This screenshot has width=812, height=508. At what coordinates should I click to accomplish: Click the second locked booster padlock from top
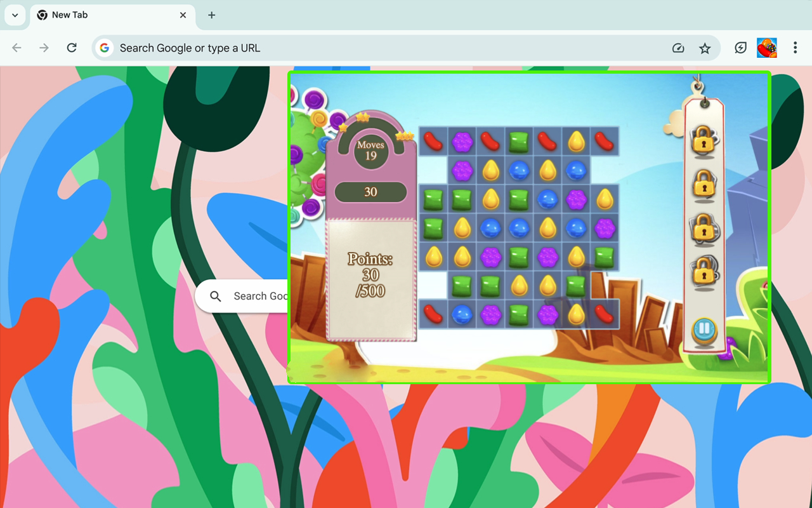703,184
